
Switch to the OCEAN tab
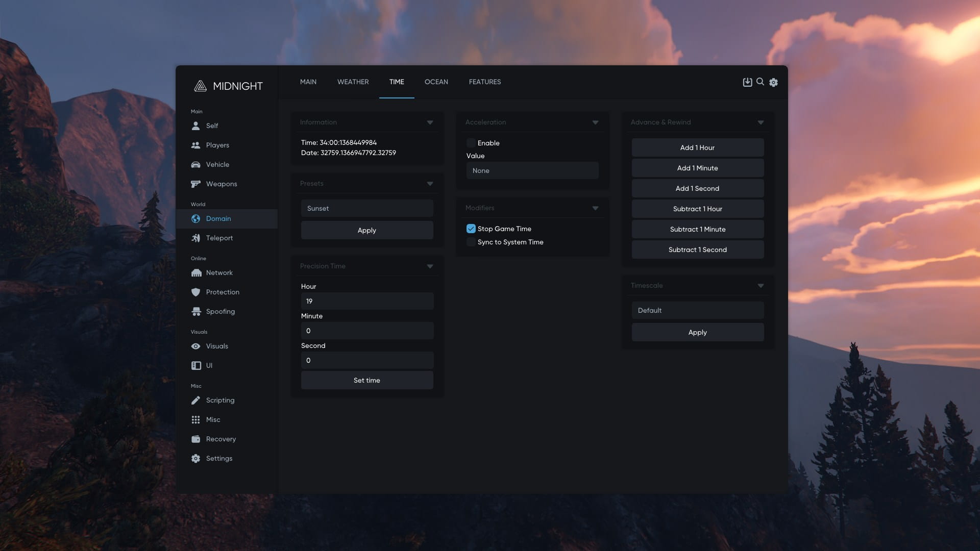click(436, 82)
